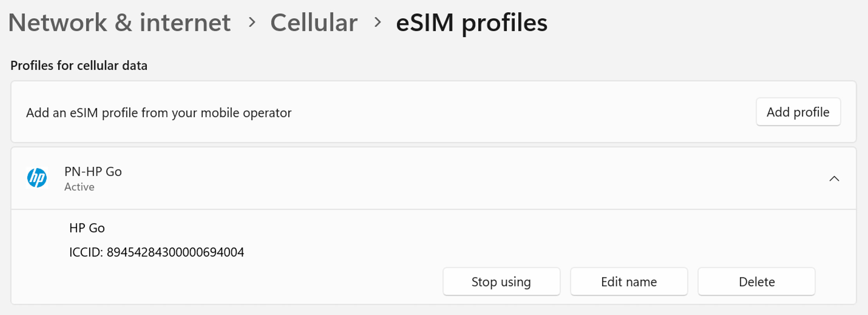868x315 pixels.
Task: Choose Edit name for the eSIM profile
Action: tap(629, 282)
